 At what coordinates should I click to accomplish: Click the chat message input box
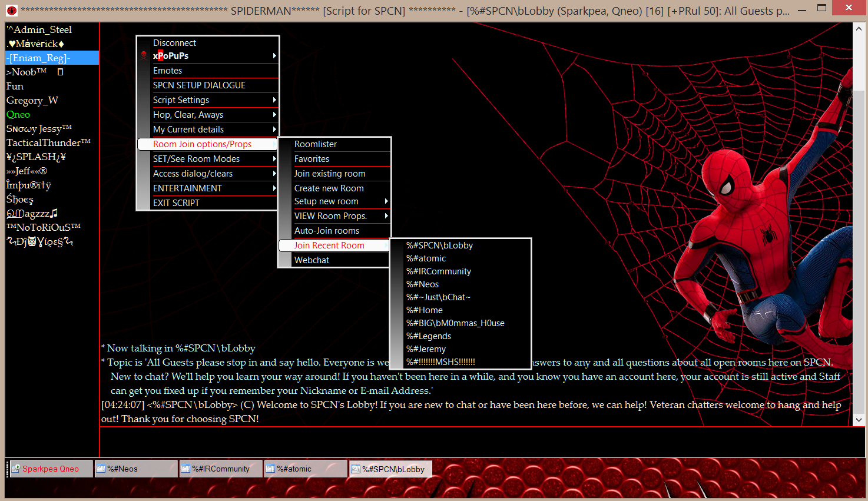click(x=482, y=442)
